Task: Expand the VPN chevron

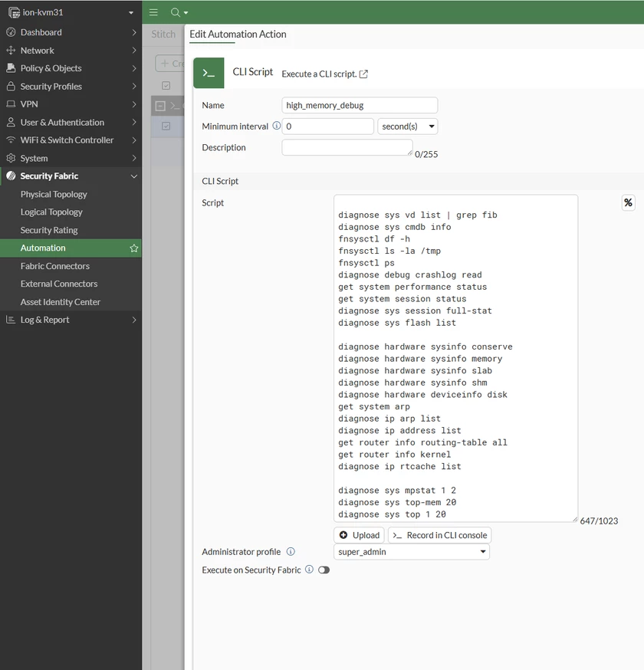Action: coord(134,104)
